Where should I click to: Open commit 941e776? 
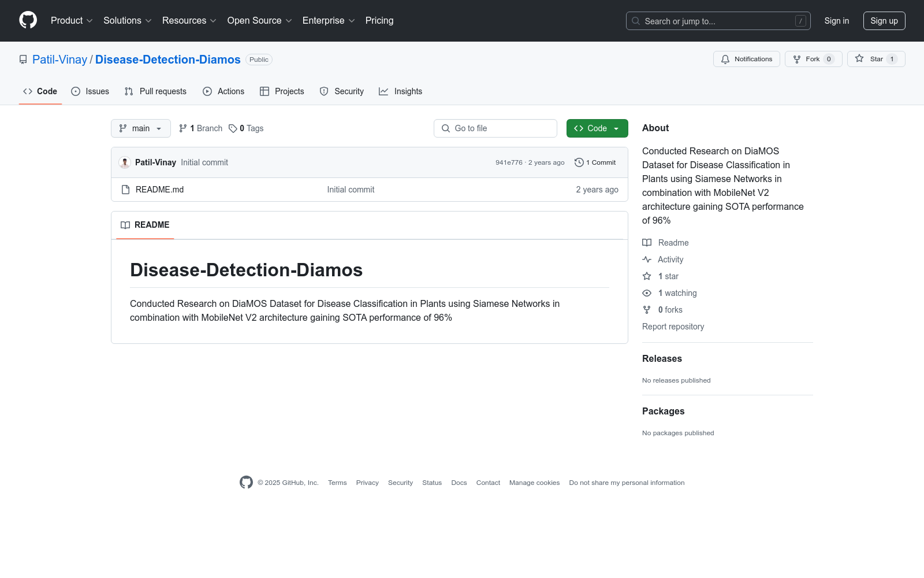[509, 162]
